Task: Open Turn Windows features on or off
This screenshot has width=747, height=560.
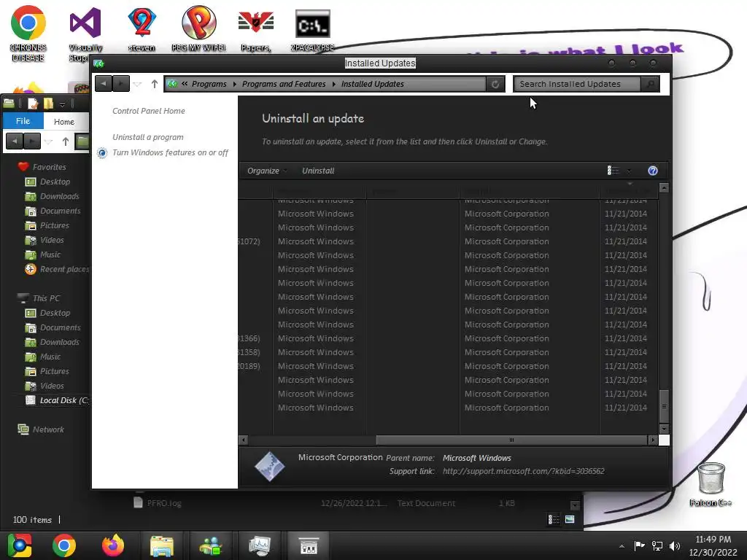Action: pos(170,152)
